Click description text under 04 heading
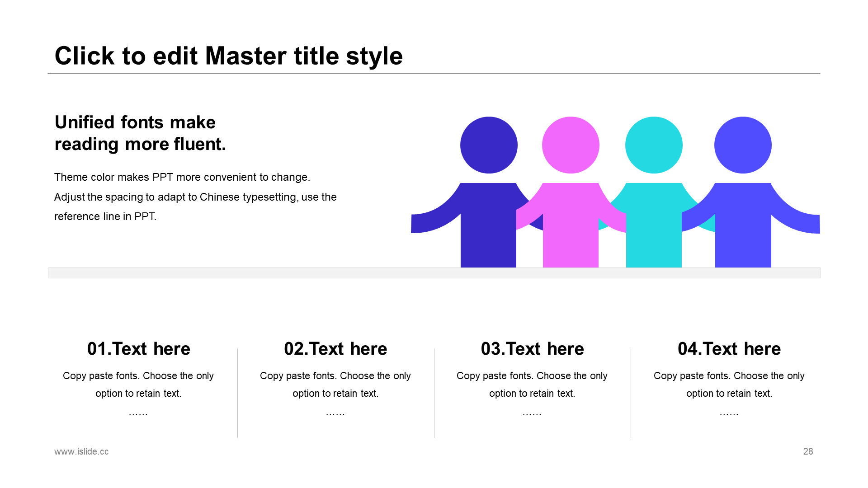Viewport: 868px width, 488px height. click(729, 385)
